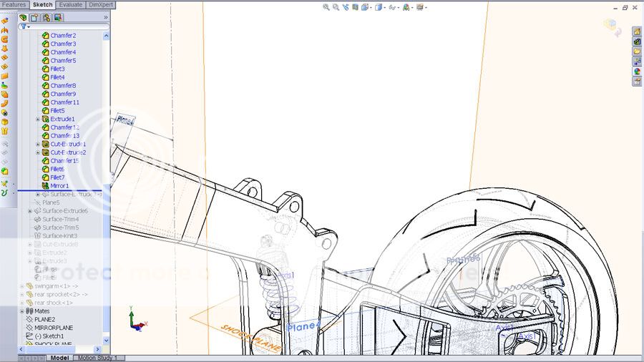644x362 pixels.
Task: Click the Section View icon
Action: 355,7
